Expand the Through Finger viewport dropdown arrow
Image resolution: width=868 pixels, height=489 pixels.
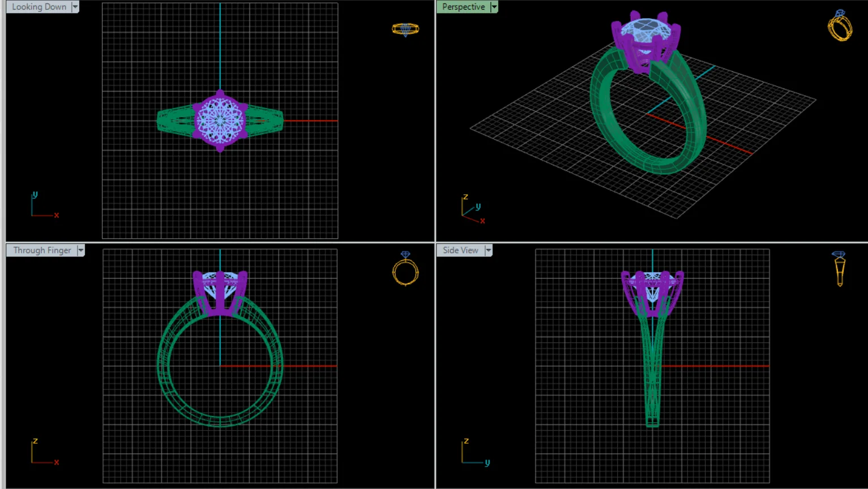80,250
